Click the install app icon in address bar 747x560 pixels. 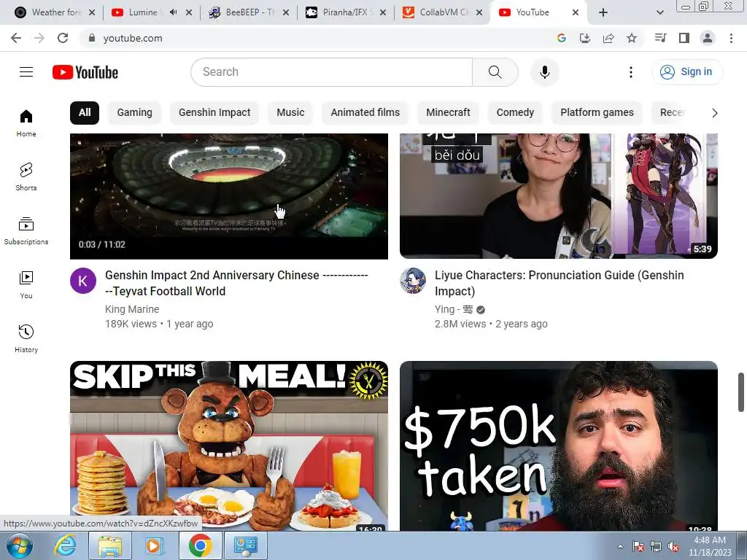584,38
